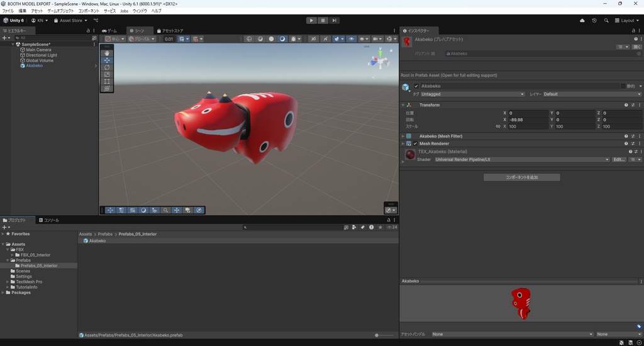Screen dimensions: 644x346
Task: Click the Unity cloud icon in toolbar
Action: 582,21
